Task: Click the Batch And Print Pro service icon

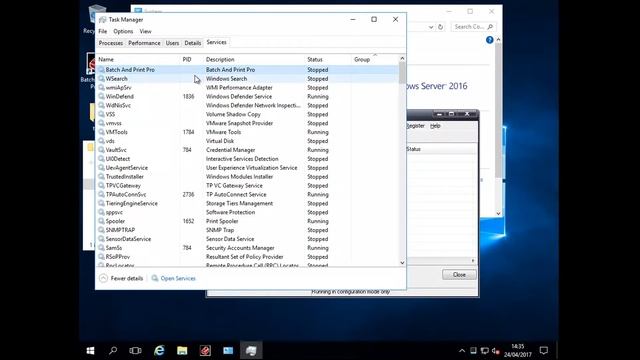Action: (x=101, y=70)
